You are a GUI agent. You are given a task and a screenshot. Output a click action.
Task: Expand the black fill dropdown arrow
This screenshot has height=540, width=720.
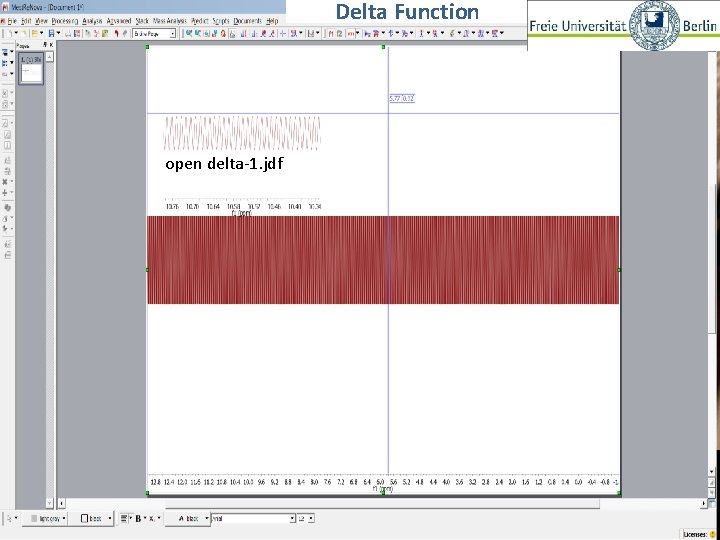(110, 518)
